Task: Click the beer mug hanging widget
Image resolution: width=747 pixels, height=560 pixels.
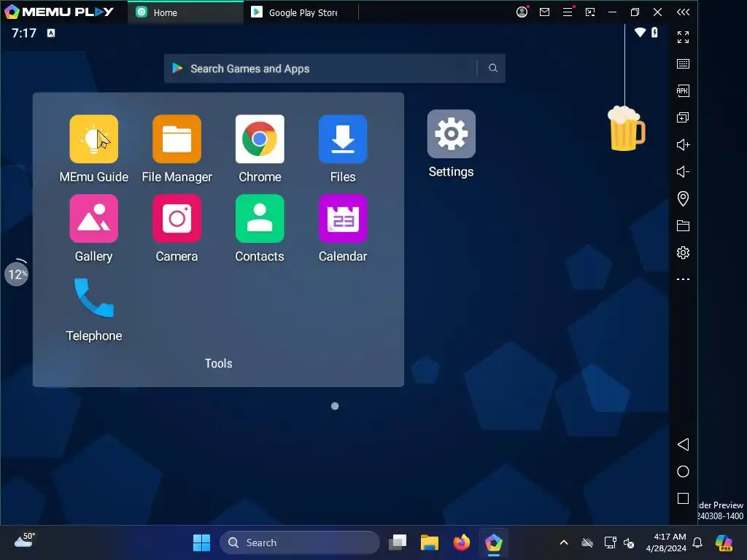Action: coord(626,128)
